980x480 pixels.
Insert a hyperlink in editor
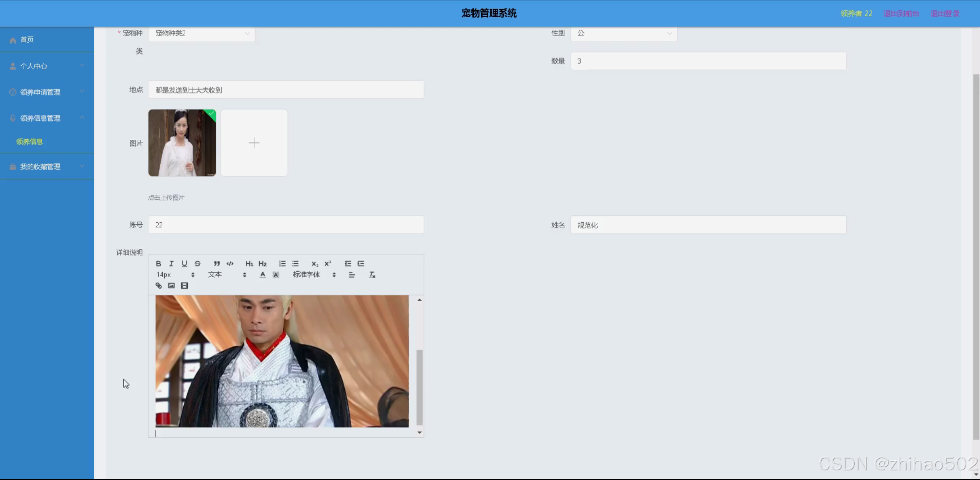coord(159,286)
